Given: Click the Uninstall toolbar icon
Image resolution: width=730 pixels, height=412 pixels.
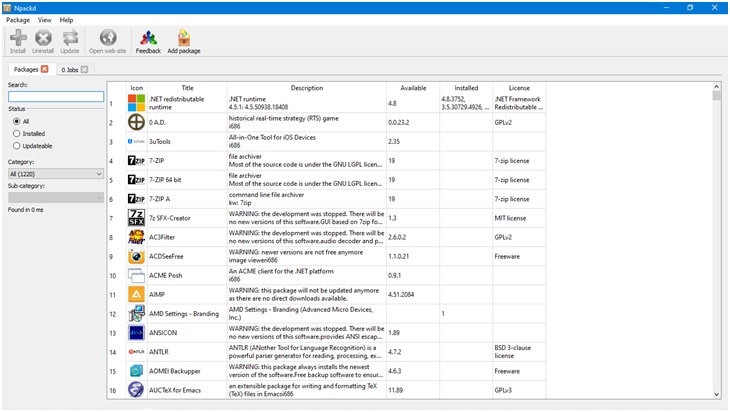Looking at the screenshot, I should pyautogui.click(x=43, y=38).
